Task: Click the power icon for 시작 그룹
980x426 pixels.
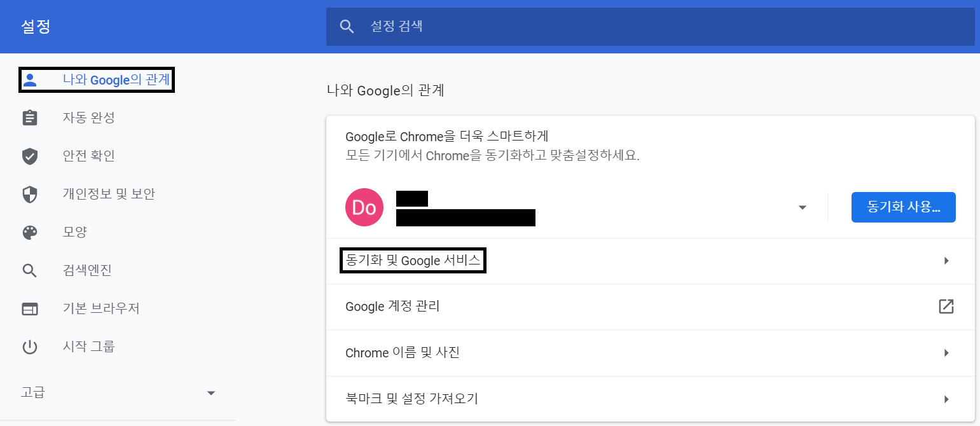Action: click(x=30, y=347)
